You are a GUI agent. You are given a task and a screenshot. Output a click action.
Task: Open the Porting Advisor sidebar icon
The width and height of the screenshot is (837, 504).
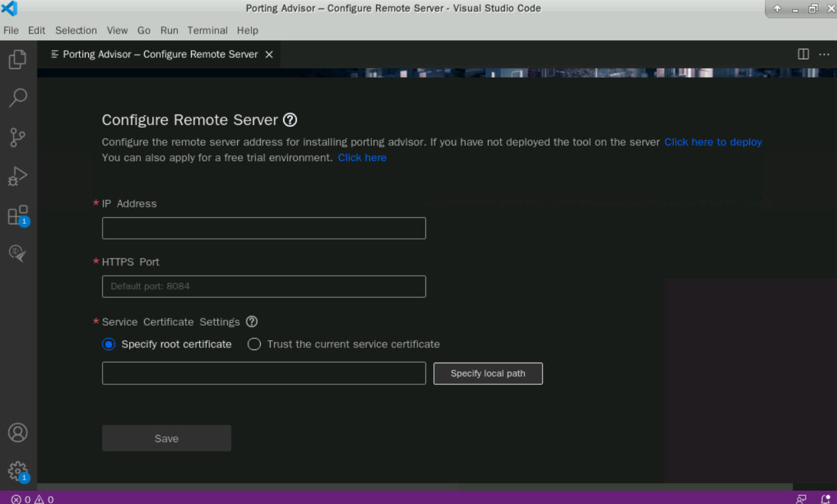18,253
